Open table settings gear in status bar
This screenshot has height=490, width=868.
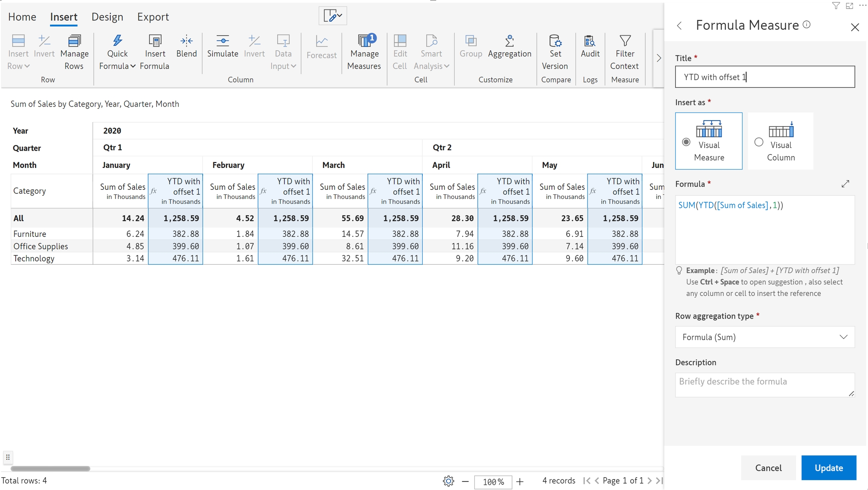point(448,481)
